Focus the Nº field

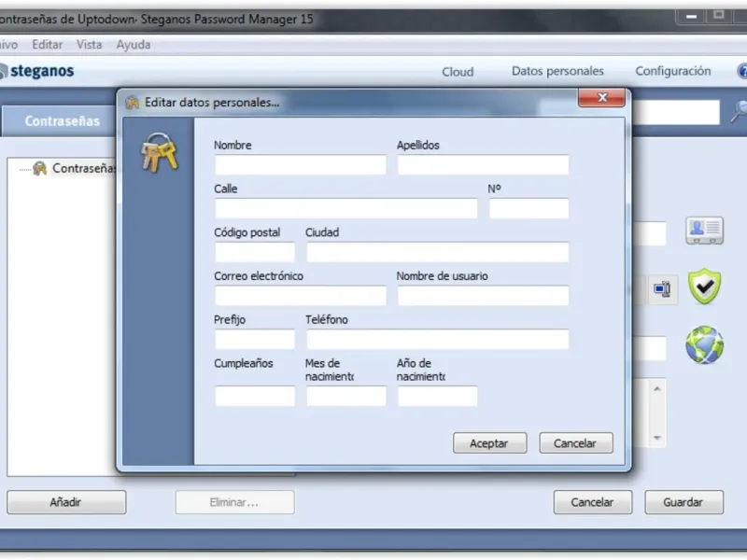529,208
